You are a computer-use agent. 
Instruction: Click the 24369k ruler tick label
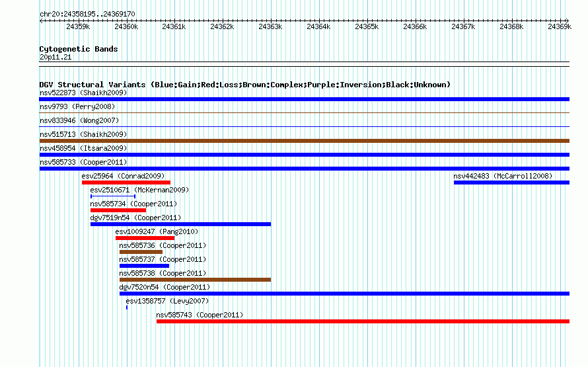[x=560, y=26]
